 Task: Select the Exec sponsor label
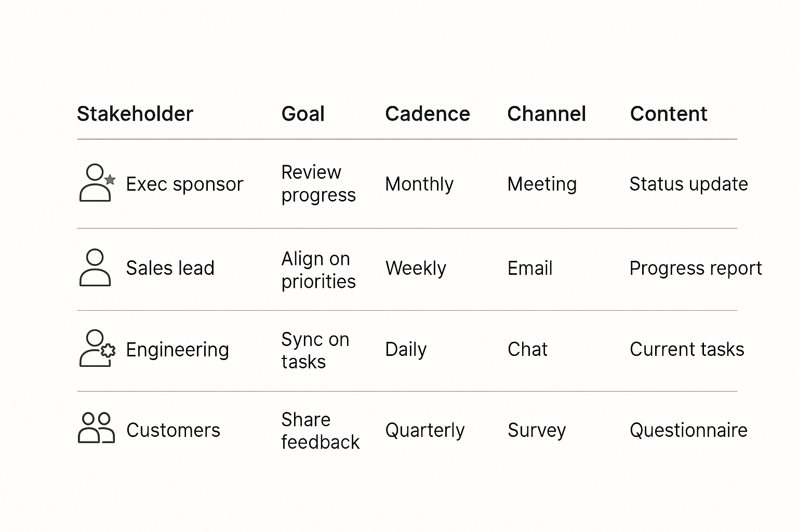click(184, 184)
